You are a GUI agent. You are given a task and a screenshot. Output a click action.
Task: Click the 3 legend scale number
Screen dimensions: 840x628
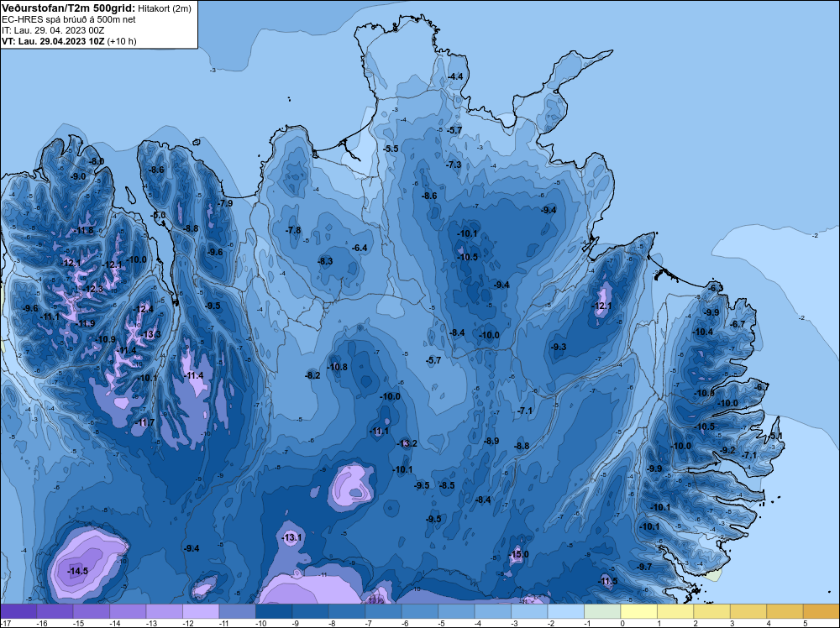[732, 623]
